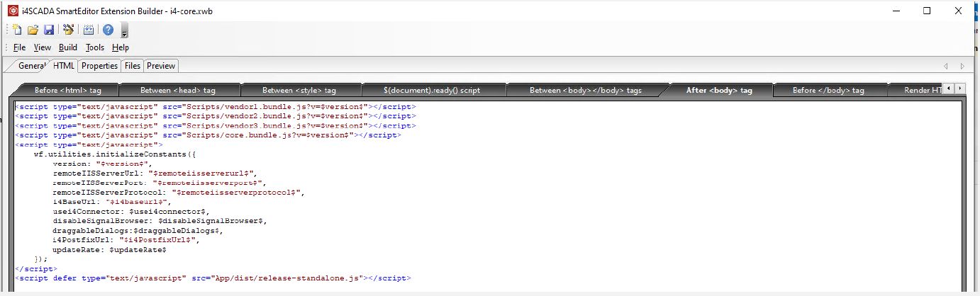Select the Between <style> tag tab

299,90
